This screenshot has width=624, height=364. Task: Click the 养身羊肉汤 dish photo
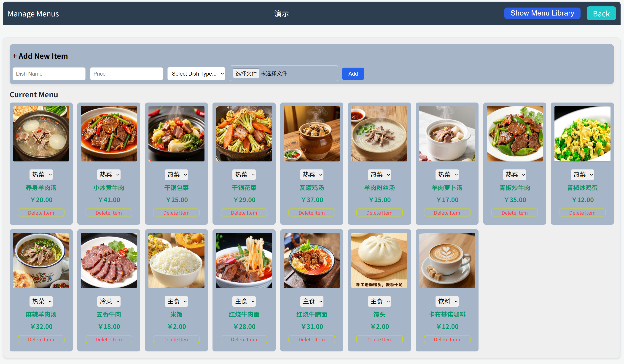[x=41, y=134]
